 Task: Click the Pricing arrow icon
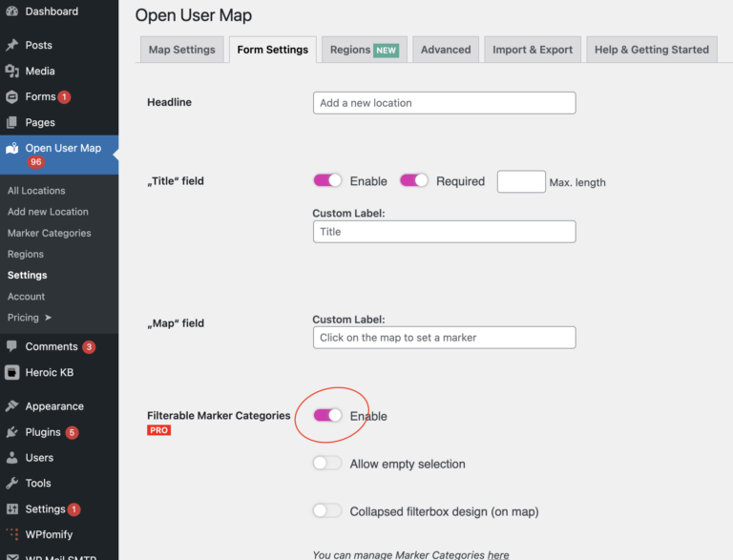(x=48, y=318)
